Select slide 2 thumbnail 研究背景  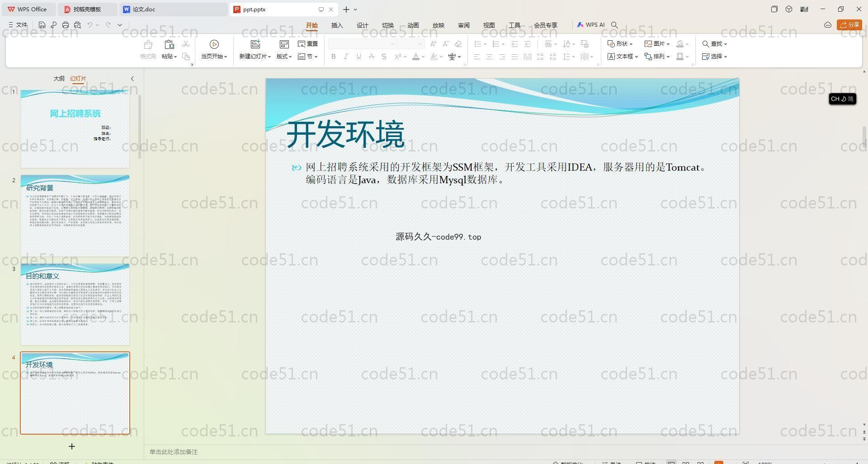coord(75,216)
